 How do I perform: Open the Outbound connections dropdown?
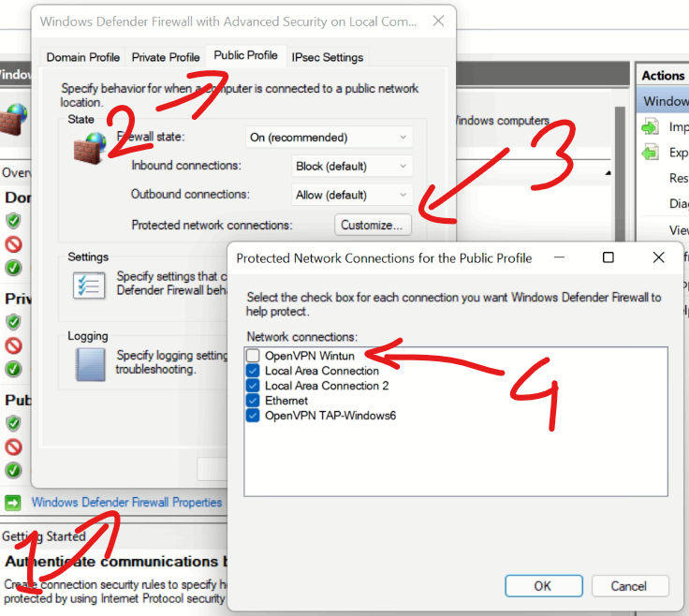352,195
